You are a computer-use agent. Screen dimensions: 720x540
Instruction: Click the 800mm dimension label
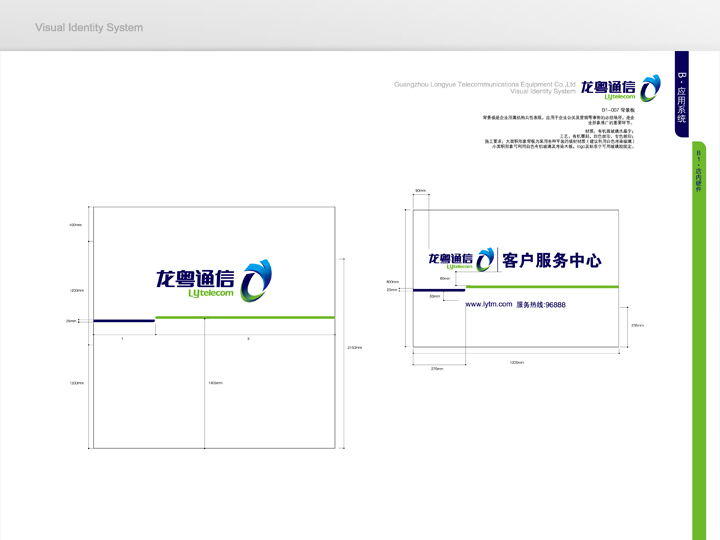click(x=392, y=281)
